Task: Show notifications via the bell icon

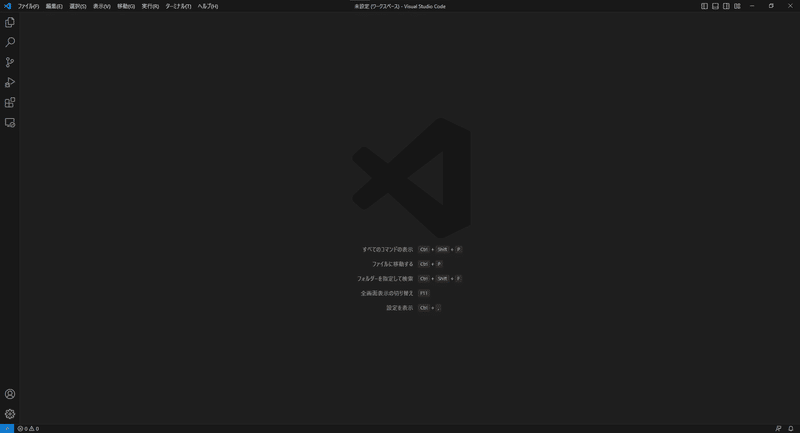Action: (x=791, y=428)
